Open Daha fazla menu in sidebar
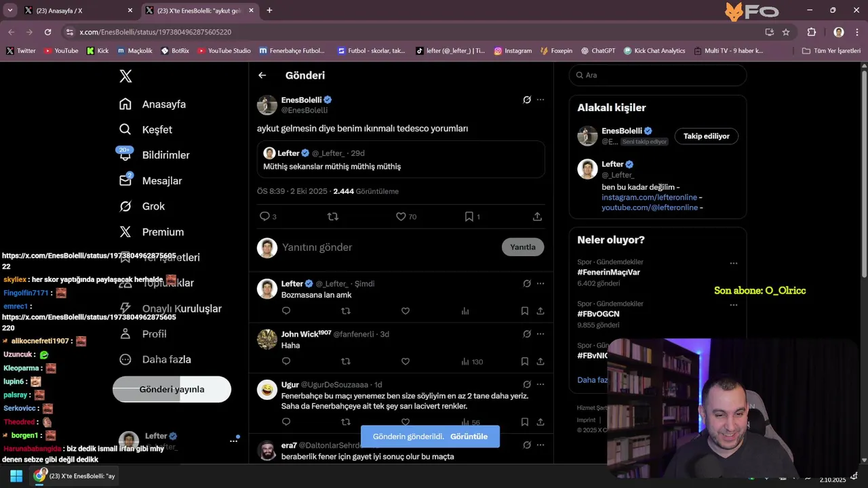This screenshot has height=488, width=868. point(155,360)
